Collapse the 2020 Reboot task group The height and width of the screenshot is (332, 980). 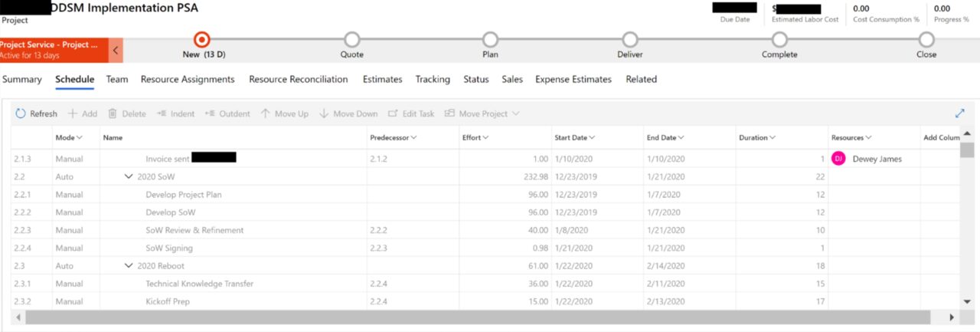click(129, 266)
